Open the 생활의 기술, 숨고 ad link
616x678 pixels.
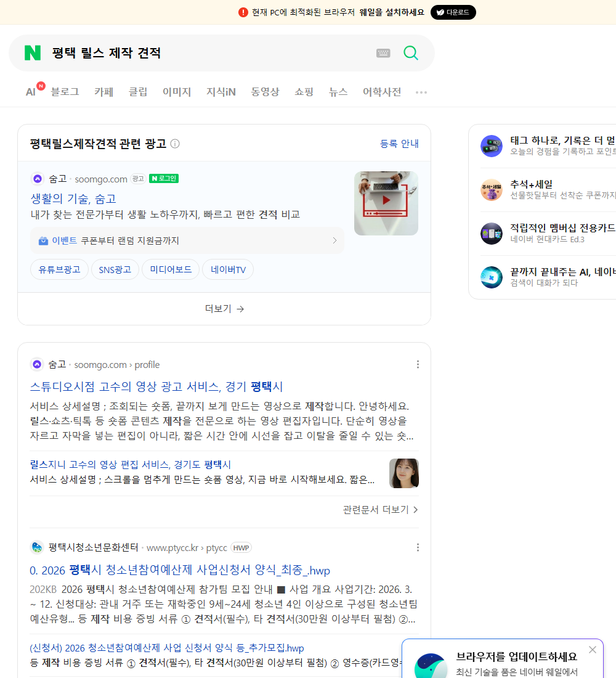point(73,198)
